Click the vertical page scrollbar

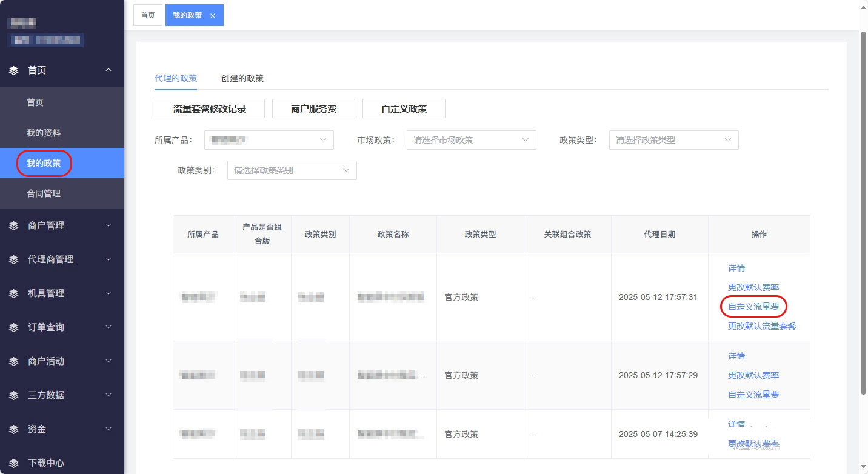pyautogui.click(x=863, y=212)
